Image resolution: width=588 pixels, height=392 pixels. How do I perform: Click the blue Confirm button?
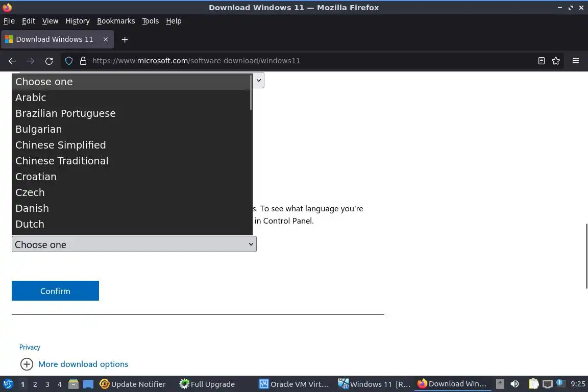point(55,291)
